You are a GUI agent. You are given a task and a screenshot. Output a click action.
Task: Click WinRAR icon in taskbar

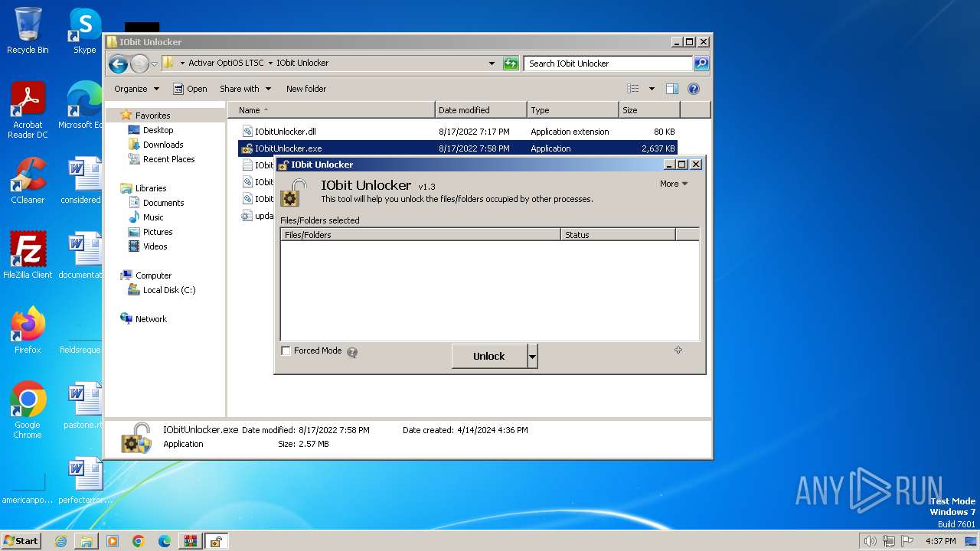pos(191,541)
